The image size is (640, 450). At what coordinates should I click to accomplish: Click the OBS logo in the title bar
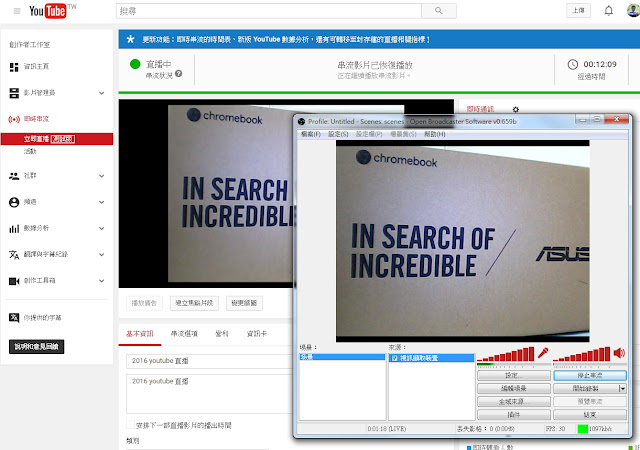[302, 121]
